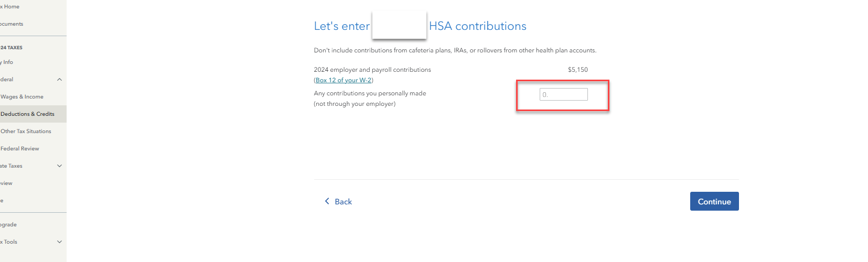Click the Box 12 of your W-2 link
The width and height of the screenshot is (868, 262).
click(x=344, y=80)
